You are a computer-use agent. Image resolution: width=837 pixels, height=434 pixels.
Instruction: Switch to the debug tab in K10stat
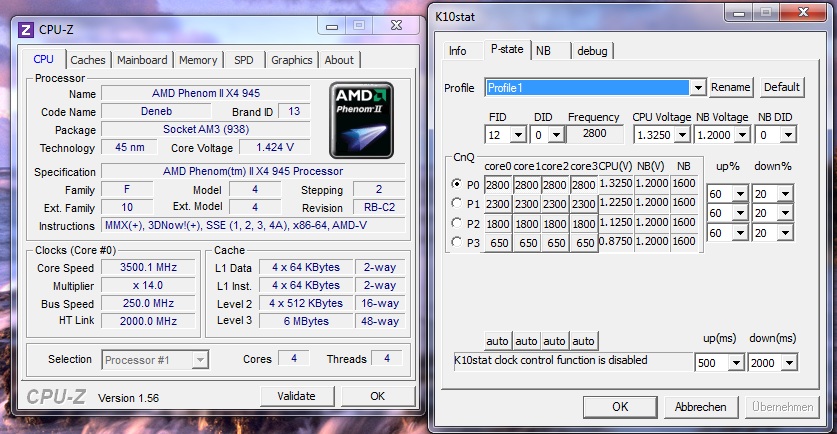592,51
